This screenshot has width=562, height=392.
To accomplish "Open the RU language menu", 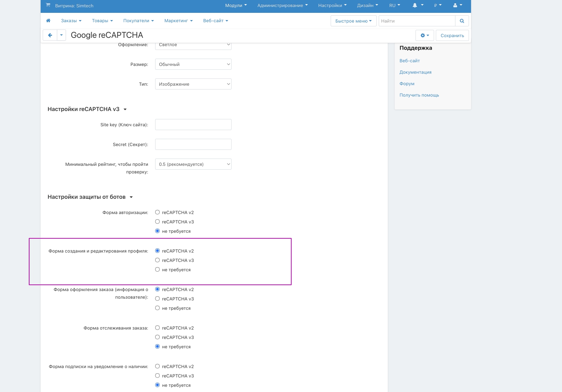I will pos(395,5).
